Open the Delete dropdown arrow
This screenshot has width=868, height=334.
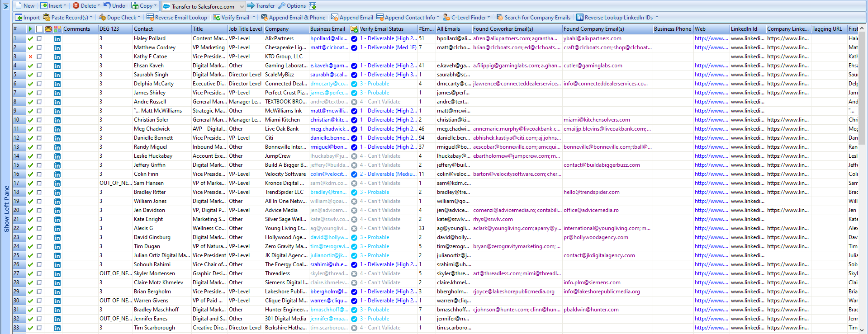pos(99,6)
